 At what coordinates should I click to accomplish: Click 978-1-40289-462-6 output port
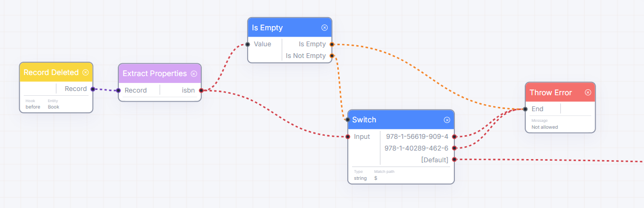(x=454, y=148)
